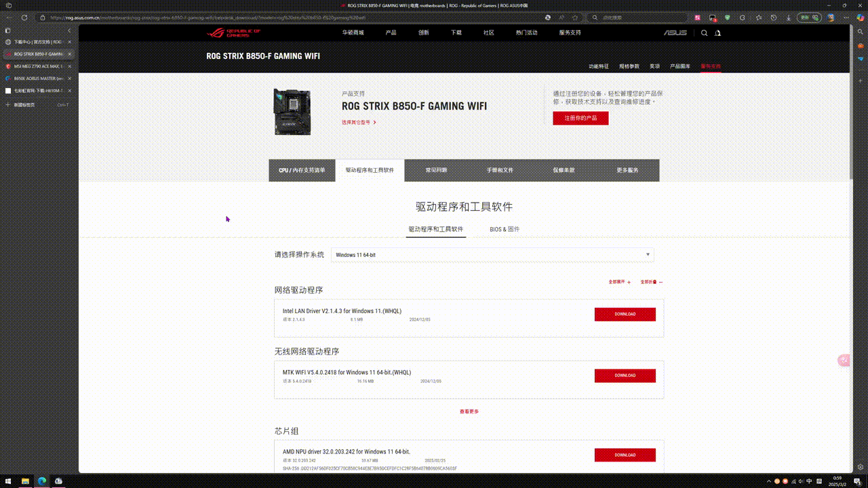Image resolution: width=868 pixels, height=488 pixels.
Task: Collapse all driver sections (全部折叠)
Action: click(x=651, y=282)
